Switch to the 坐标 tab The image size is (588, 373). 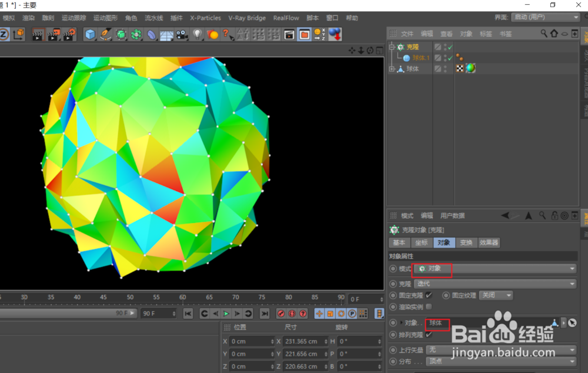pos(422,243)
